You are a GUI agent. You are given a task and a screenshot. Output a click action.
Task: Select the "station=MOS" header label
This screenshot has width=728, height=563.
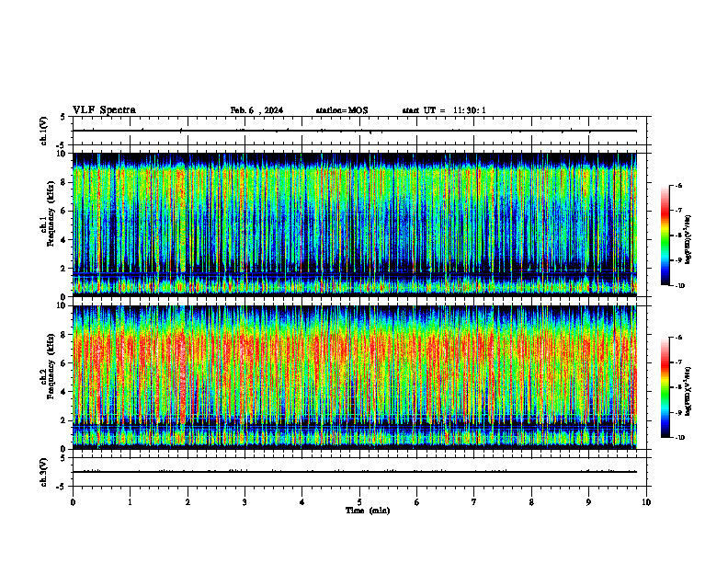pos(342,110)
